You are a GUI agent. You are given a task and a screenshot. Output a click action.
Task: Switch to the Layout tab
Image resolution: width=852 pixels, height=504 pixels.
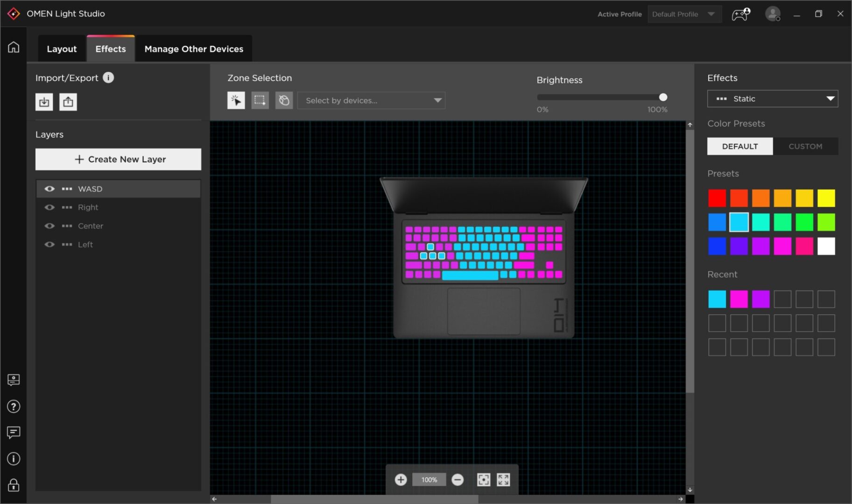(62, 49)
